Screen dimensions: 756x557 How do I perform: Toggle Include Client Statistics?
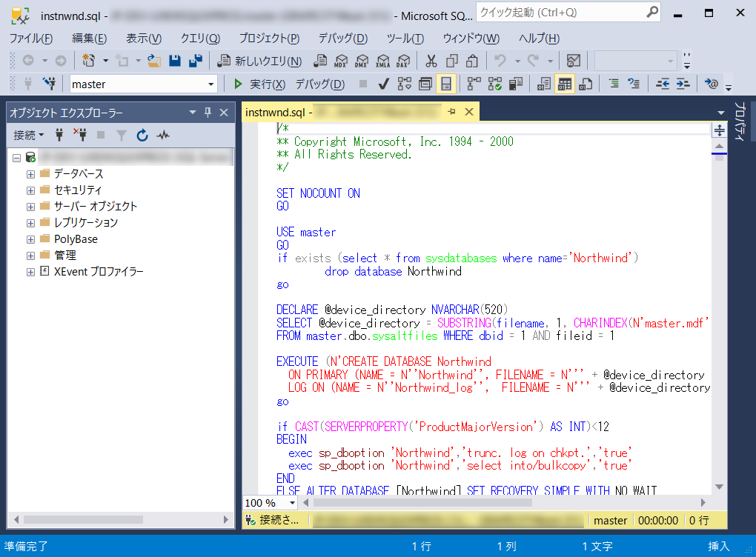515,84
